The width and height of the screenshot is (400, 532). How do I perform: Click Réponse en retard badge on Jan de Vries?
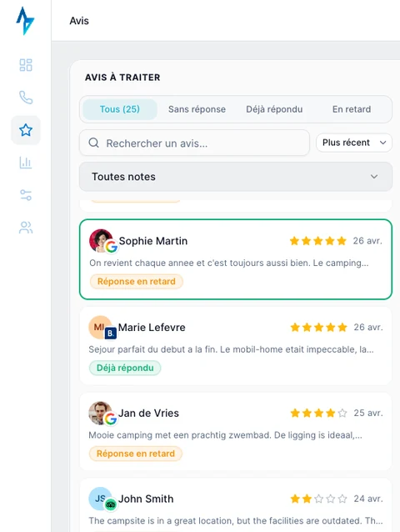(136, 454)
